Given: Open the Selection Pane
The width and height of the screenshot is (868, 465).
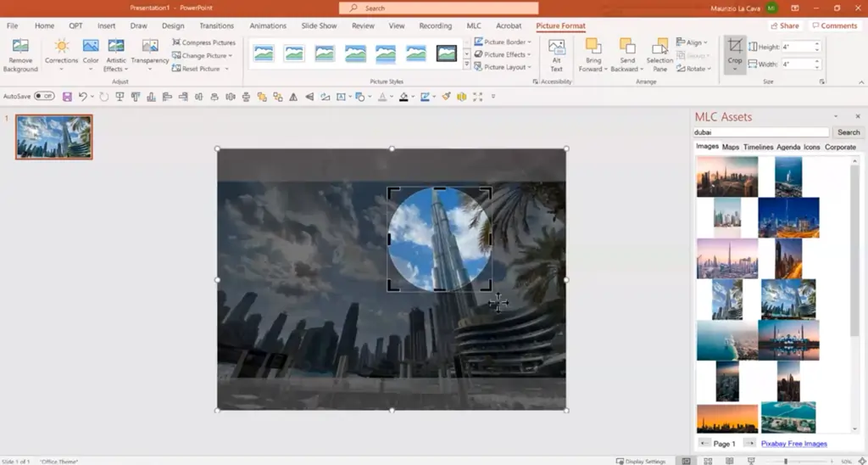Looking at the screenshot, I should coord(659,55).
